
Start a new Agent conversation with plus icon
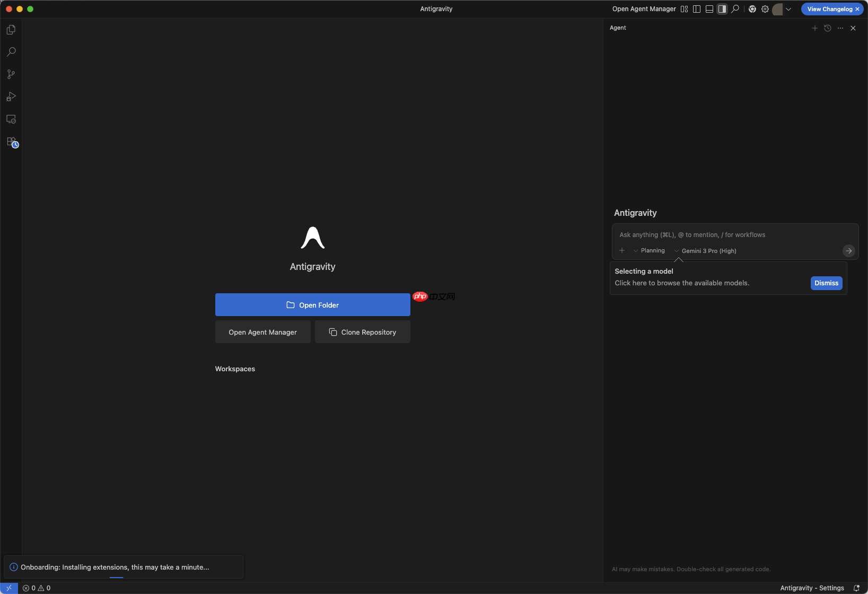coord(814,28)
